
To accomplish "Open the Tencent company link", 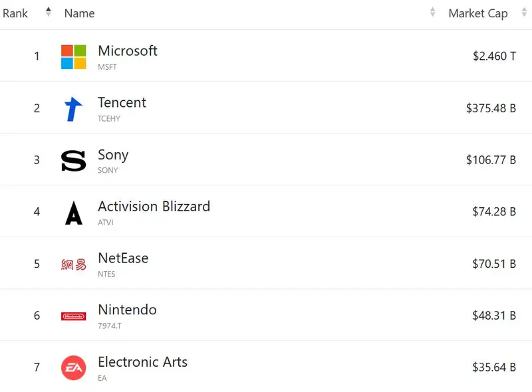I will pyautogui.click(x=122, y=103).
